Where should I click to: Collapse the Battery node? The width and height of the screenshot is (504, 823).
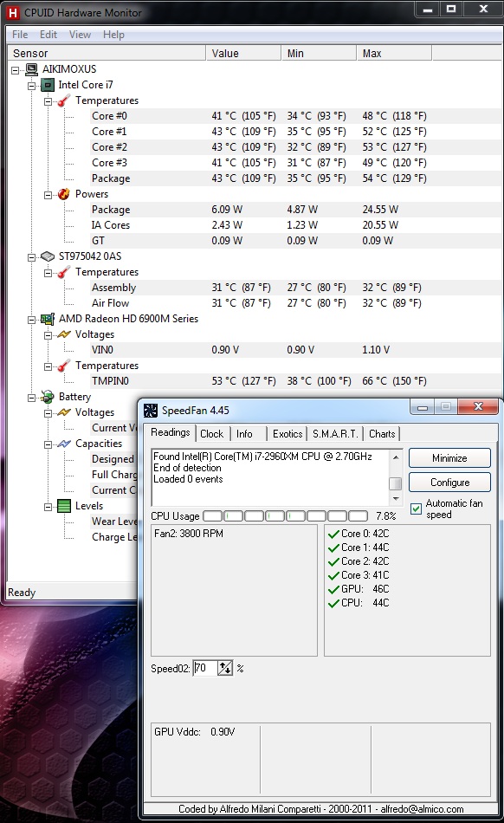coord(31,398)
